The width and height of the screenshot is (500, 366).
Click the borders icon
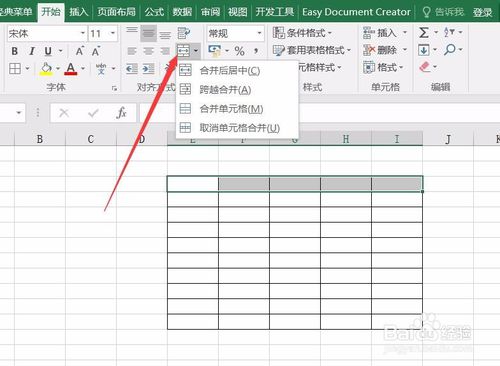tap(15, 69)
